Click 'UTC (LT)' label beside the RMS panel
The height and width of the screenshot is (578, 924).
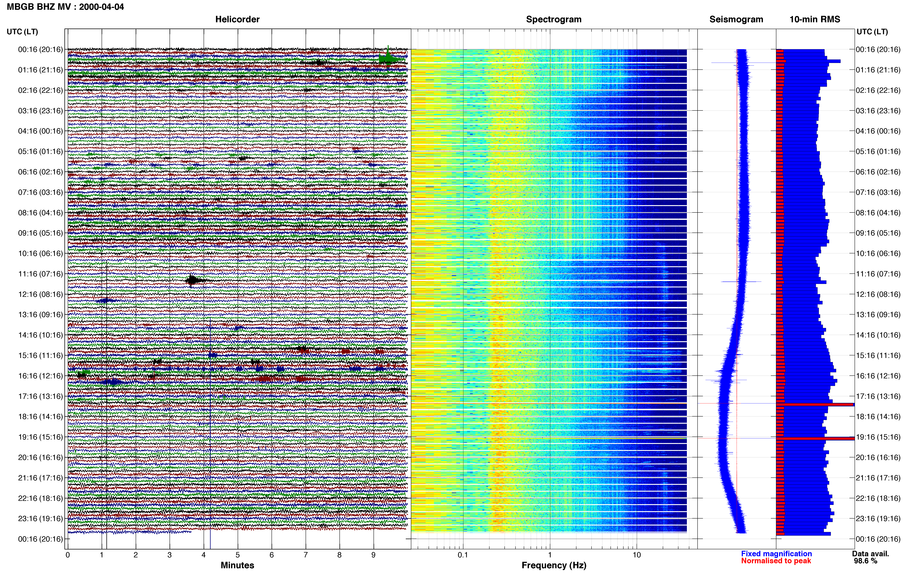872,32
